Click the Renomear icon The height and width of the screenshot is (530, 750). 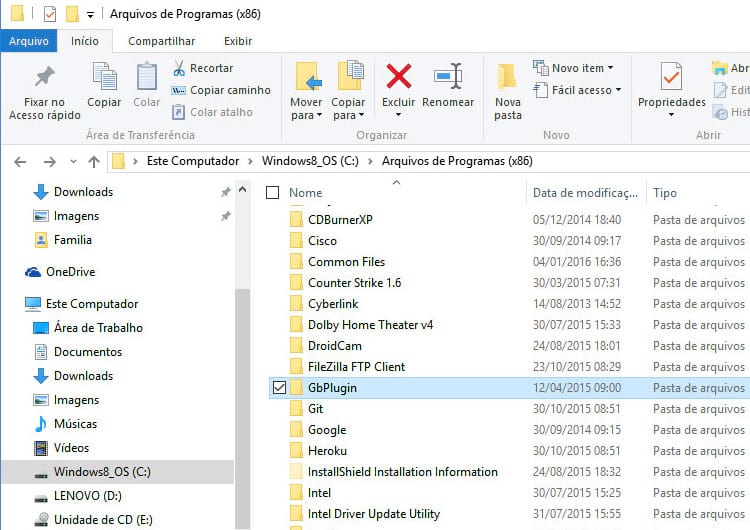tap(448, 77)
